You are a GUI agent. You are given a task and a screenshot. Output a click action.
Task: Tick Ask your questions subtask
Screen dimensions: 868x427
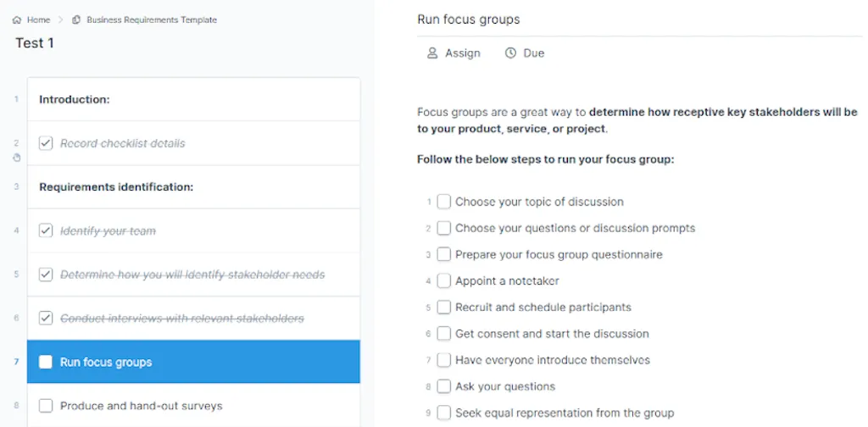(444, 386)
